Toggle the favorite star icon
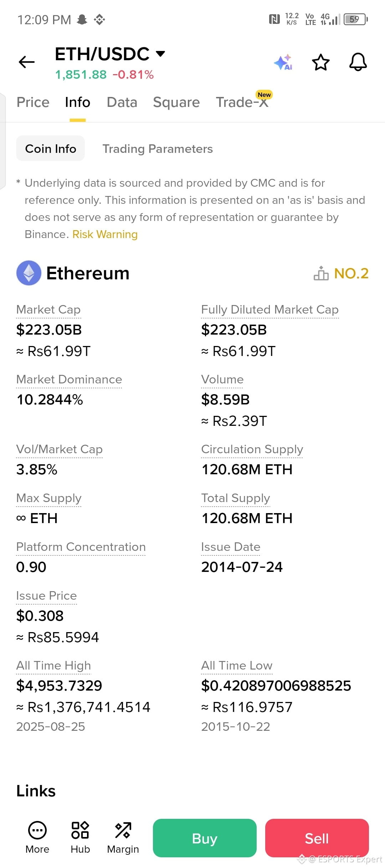The image size is (385, 868). 321,62
